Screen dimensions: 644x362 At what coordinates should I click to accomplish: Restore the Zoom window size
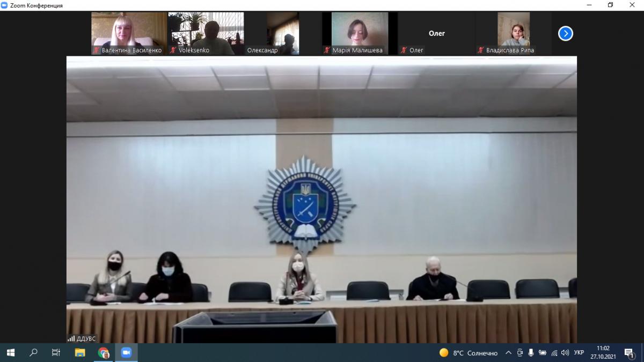(x=610, y=5)
